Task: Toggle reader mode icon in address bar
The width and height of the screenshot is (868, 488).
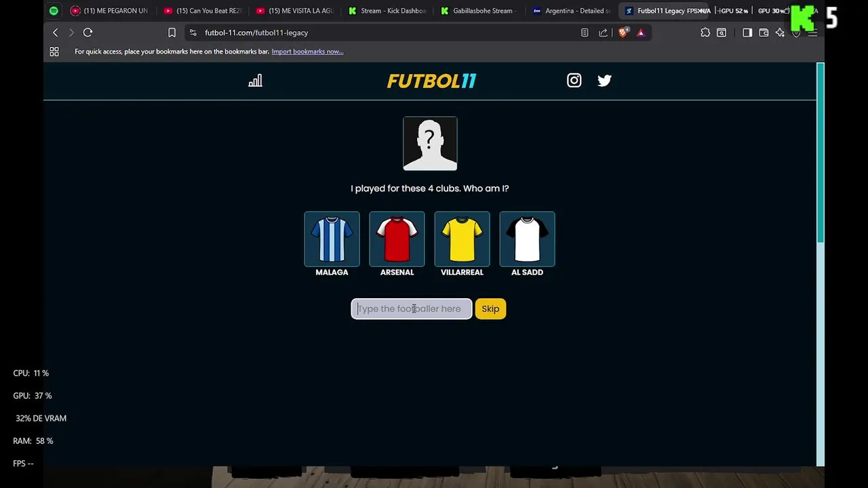Action: tap(585, 33)
